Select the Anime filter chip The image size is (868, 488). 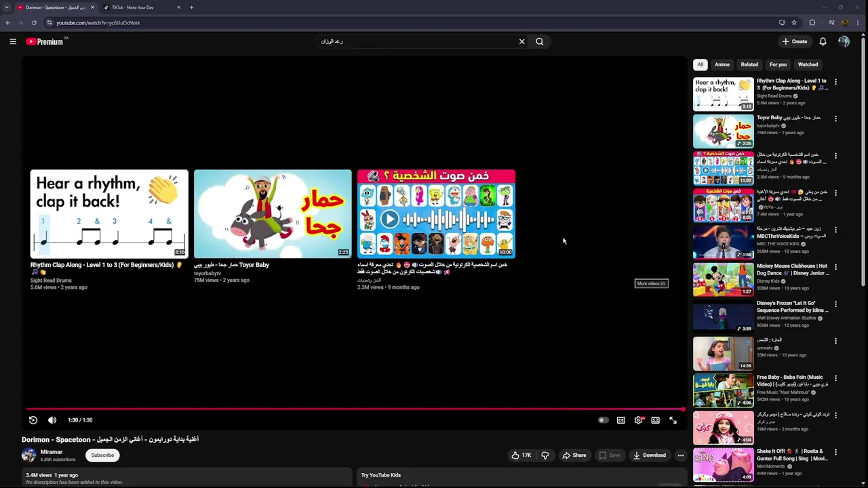(722, 64)
